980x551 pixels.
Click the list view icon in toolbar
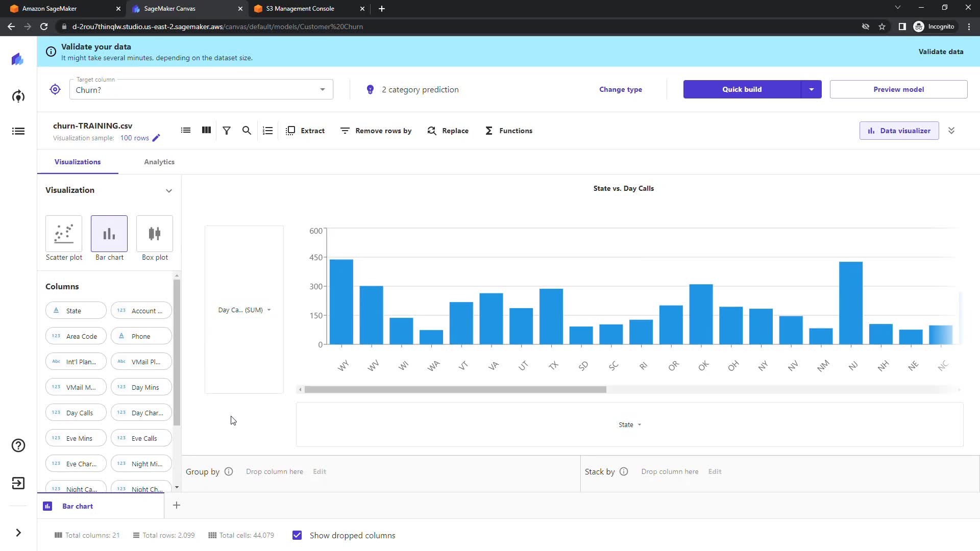pyautogui.click(x=186, y=131)
